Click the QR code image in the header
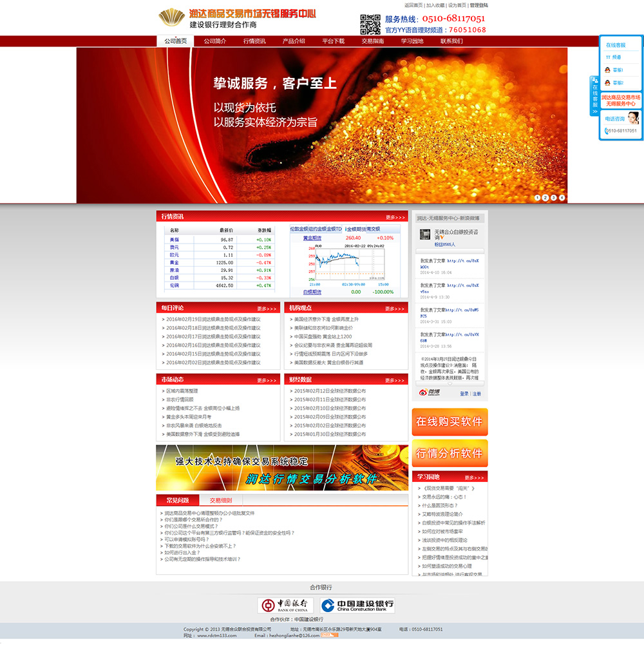Screen dimensions: 644x645 (x=370, y=24)
